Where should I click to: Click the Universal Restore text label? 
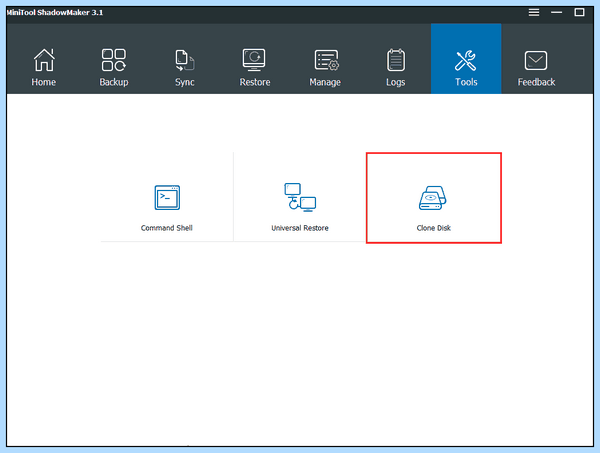tap(300, 228)
